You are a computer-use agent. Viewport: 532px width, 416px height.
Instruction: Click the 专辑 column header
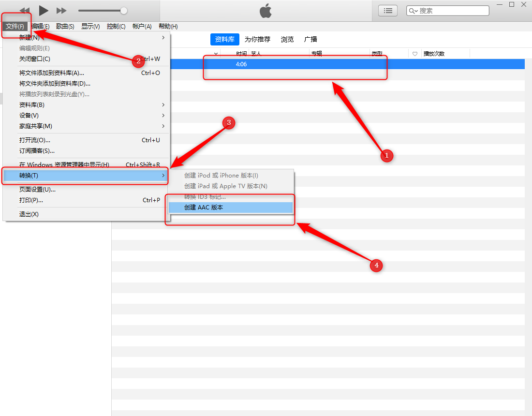pyautogui.click(x=317, y=54)
